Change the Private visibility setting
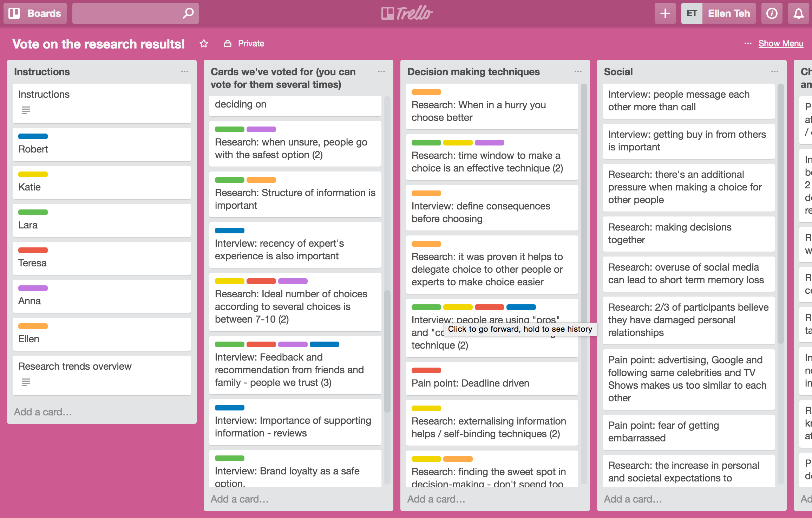 244,44
